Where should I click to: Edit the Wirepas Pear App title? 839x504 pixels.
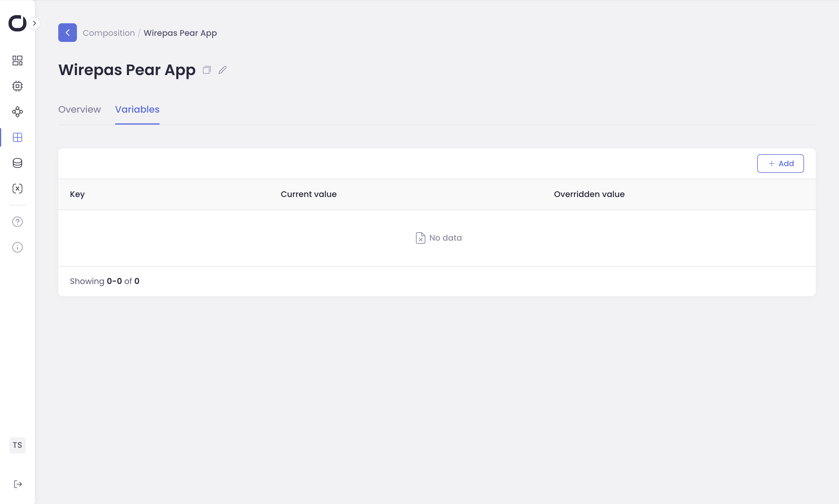(x=222, y=70)
